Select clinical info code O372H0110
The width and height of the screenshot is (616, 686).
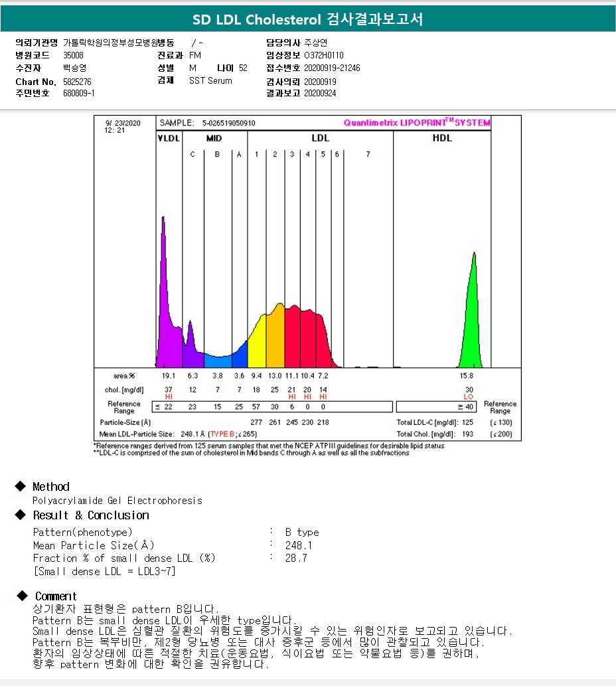coord(323,56)
